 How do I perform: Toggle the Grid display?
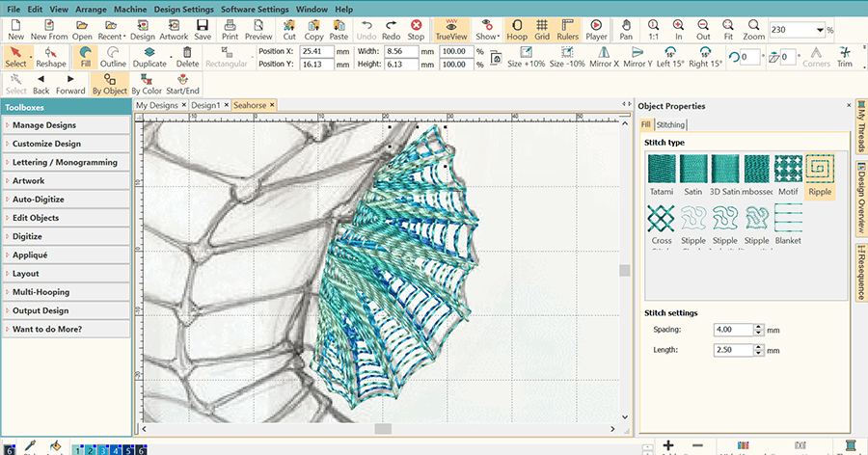(x=542, y=29)
